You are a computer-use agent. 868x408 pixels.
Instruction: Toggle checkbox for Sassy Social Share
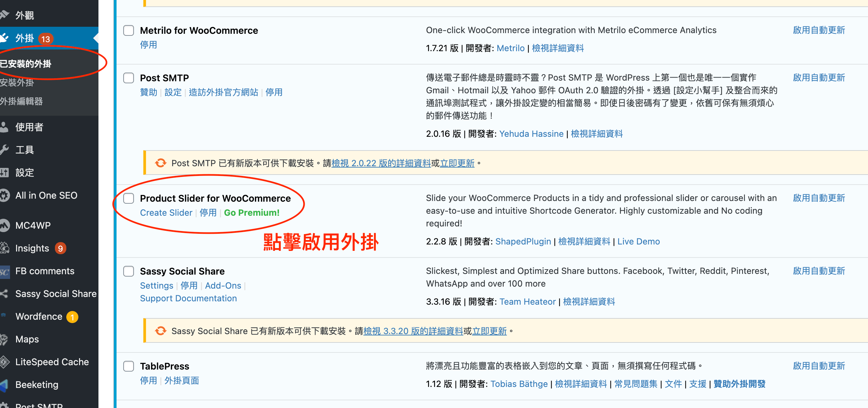[129, 271]
